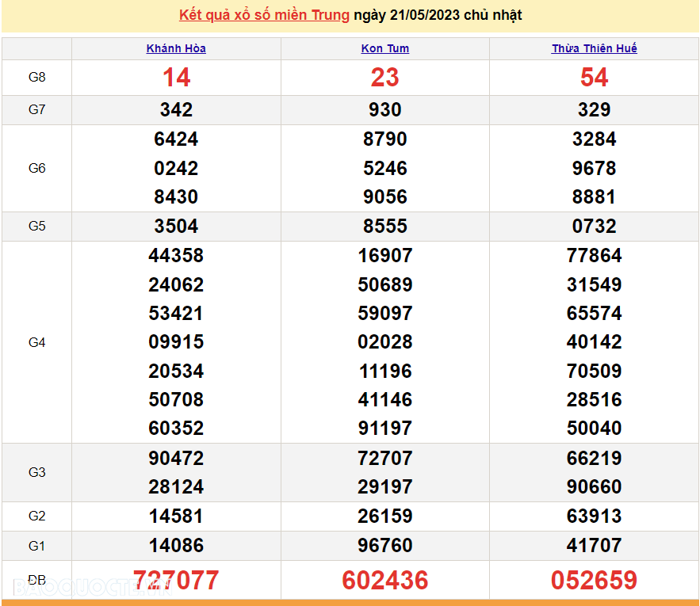Image resolution: width=700 pixels, height=606 pixels.
Task: Click the G4 row label
Action: 36,342
